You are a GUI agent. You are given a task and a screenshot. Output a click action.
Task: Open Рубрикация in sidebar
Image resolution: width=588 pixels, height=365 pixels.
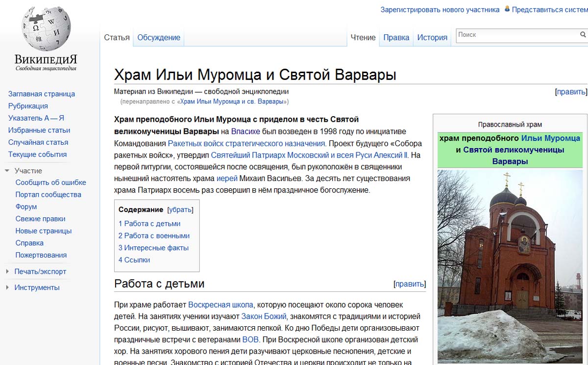point(28,106)
